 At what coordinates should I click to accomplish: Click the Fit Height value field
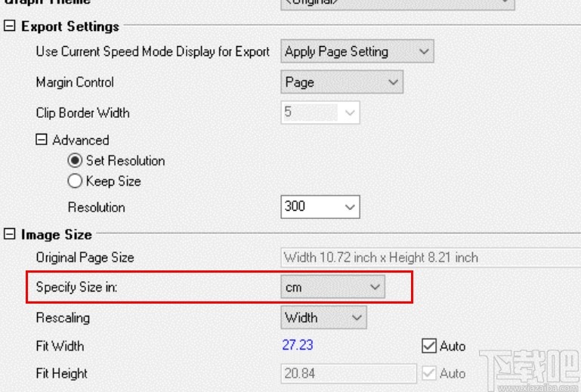pyautogui.click(x=348, y=373)
